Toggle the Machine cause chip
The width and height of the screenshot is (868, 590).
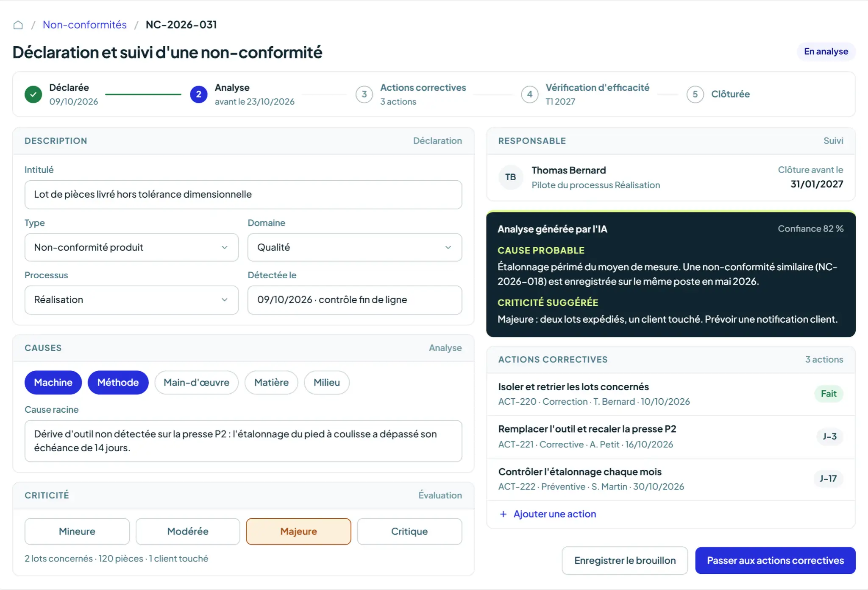(x=53, y=383)
